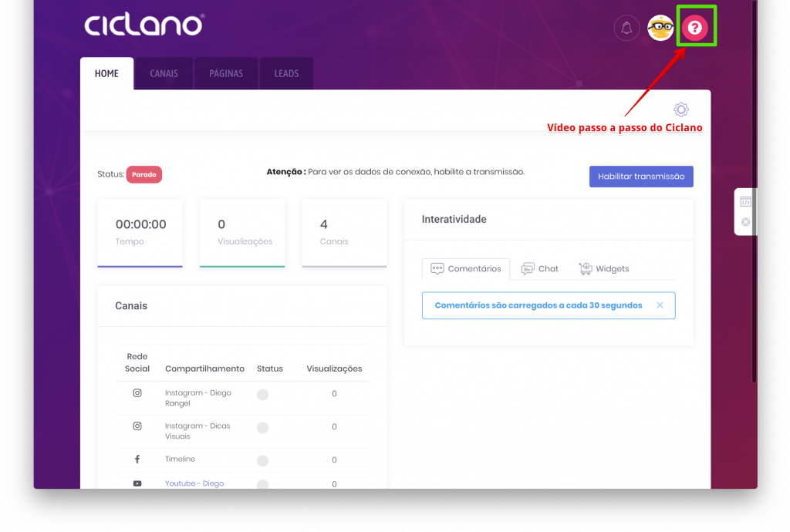
Task: Toggle status for Instagram - Dicas Visuais
Action: tap(262, 427)
